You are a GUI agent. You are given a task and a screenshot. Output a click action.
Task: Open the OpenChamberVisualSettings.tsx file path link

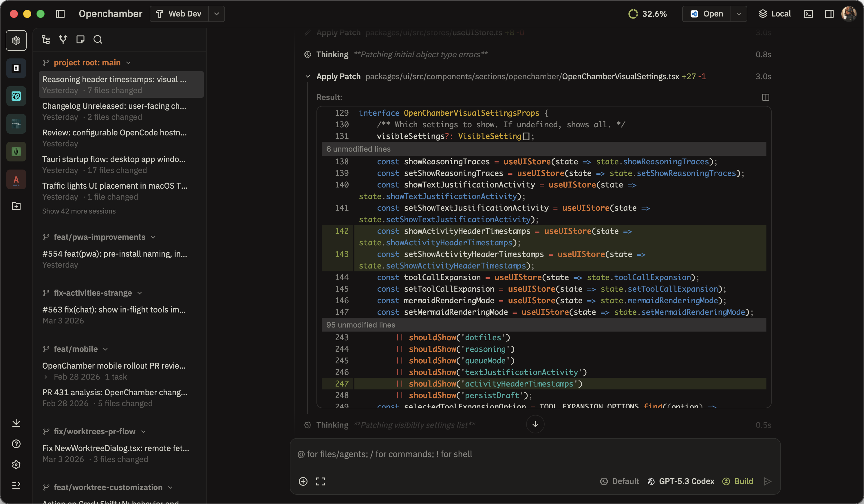pos(522,76)
